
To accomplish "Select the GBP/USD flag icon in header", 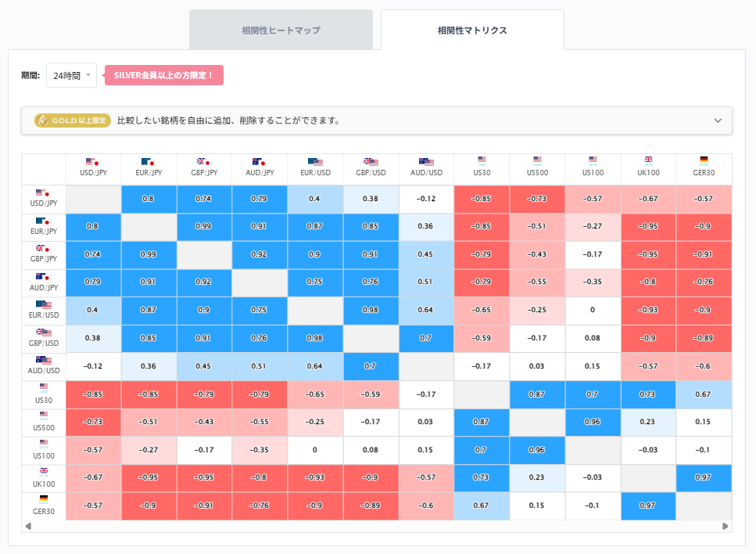I will (371, 162).
